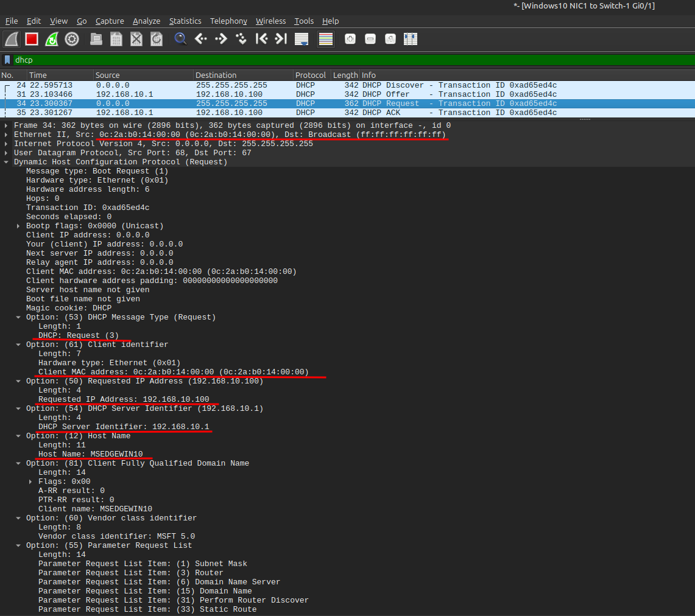
Task: Expand the Ethernet II layer
Action: coord(7,135)
